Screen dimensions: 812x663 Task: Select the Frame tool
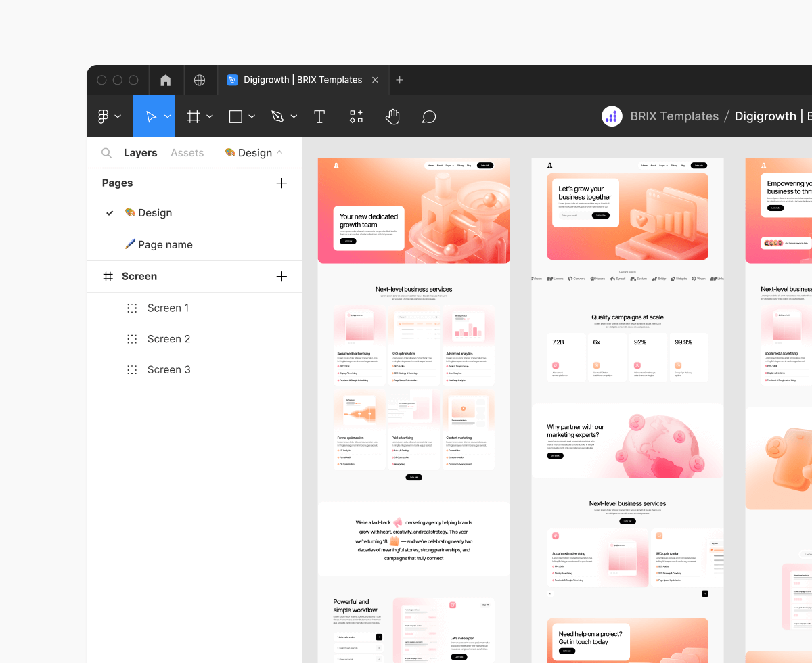(x=194, y=116)
